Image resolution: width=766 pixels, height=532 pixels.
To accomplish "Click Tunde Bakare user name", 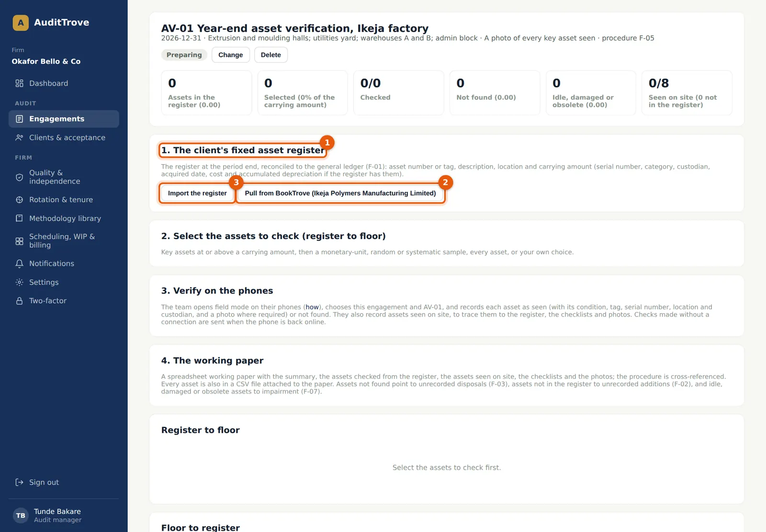I will coord(57,511).
